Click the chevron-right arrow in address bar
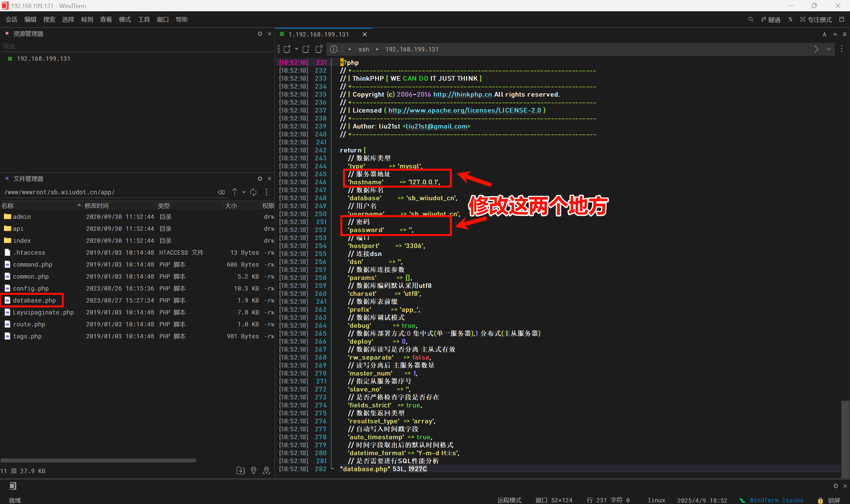 coord(816,49)
